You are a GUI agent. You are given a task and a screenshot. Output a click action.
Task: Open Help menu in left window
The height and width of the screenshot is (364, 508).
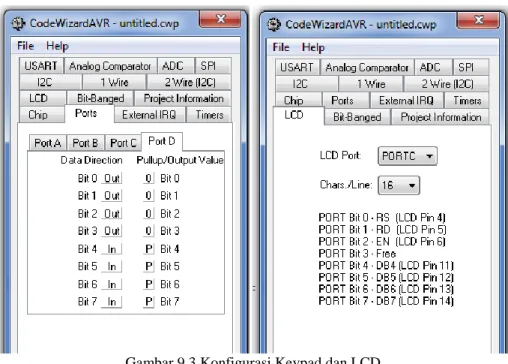pyautogui.click(x=57, y=46)
